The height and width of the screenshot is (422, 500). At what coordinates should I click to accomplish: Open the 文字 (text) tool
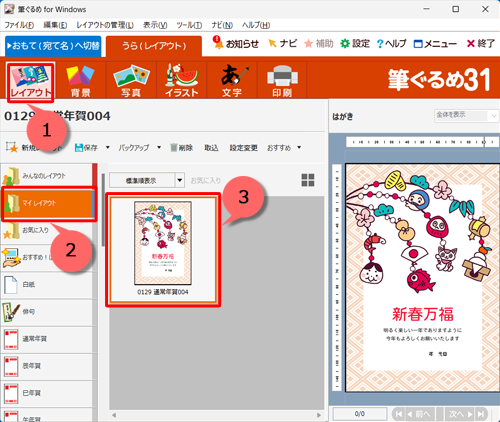tap(232, 80)
